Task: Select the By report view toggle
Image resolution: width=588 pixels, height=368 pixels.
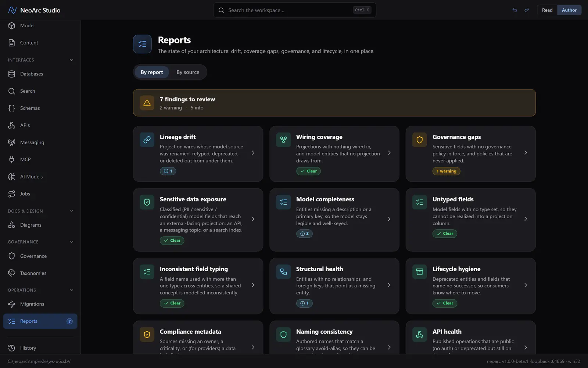Action: [152, 72]
